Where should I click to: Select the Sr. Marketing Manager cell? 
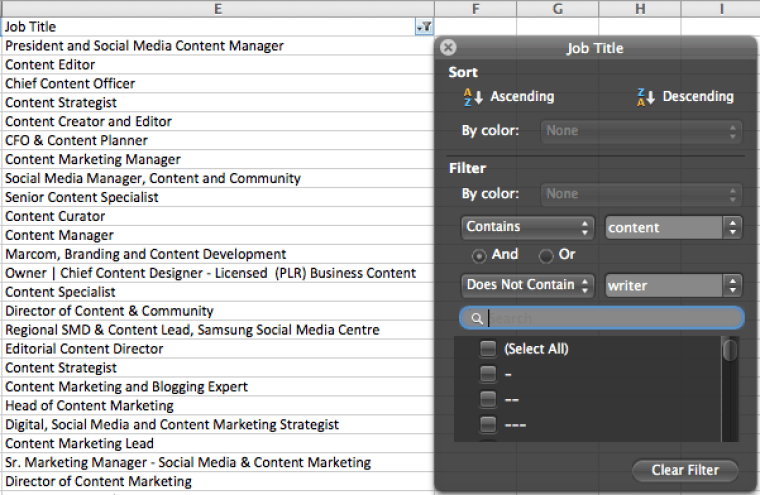218,462
